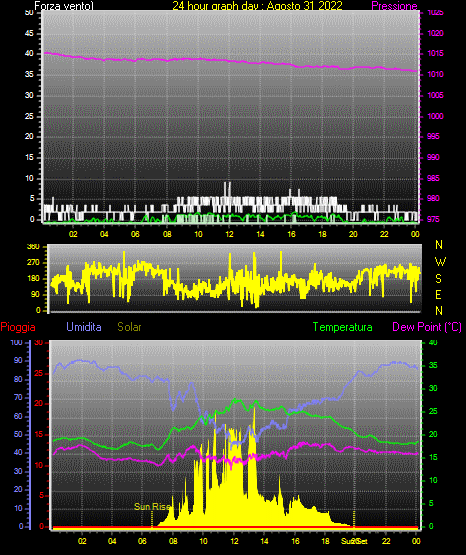Click pressure axis value 1005
The width and height of the screenshot is (466, 555).
click(x=435, y=95)
